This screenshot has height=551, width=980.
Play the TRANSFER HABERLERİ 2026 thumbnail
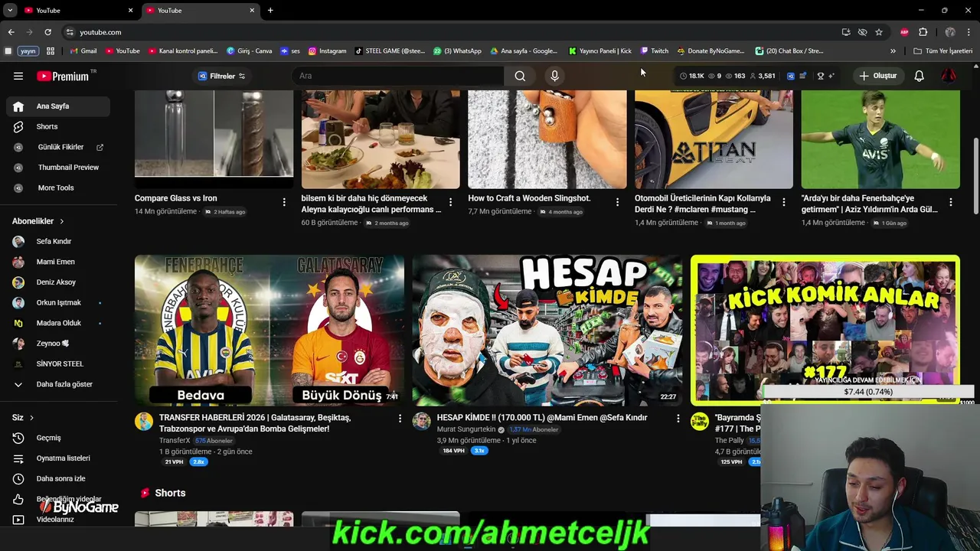pyautogui.click(x=269, y=330)
